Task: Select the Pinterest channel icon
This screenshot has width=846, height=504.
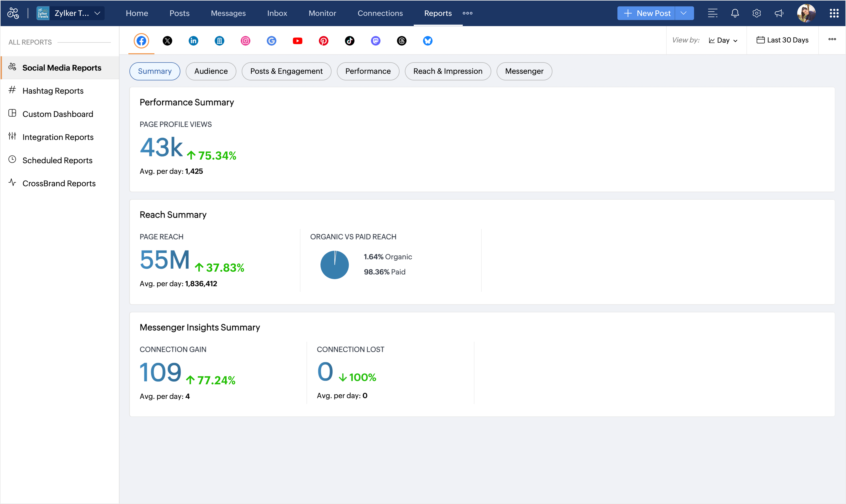Action: tap(323, 41)
